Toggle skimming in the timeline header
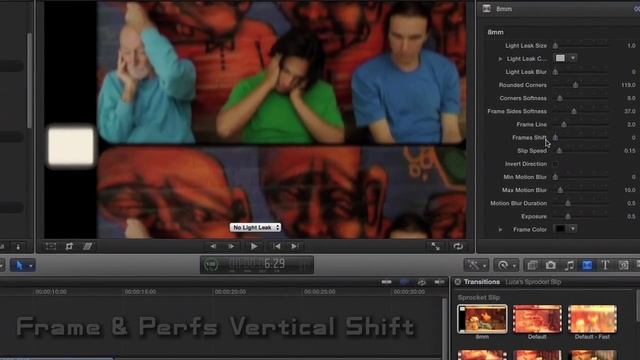 [386, 282]
